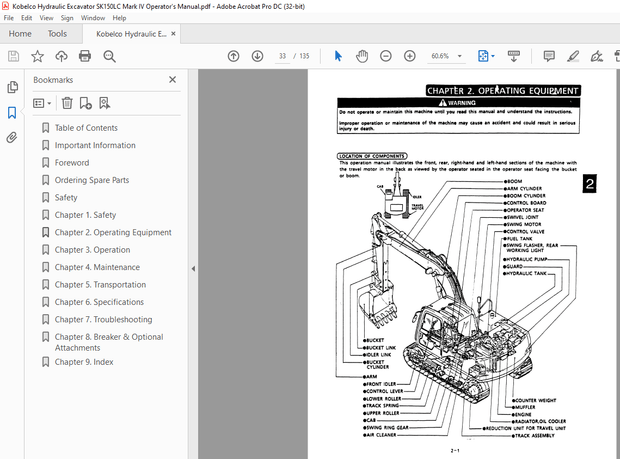Jump to Chapter 7. Troubleshooting bookmark

point(104,319)
